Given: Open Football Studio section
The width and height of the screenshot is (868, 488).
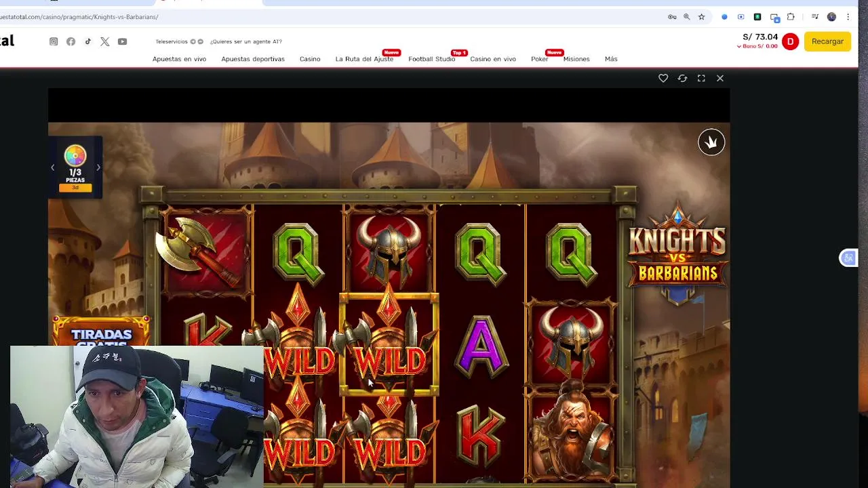Looking at the screenshot, I should (x=431, y=59).
